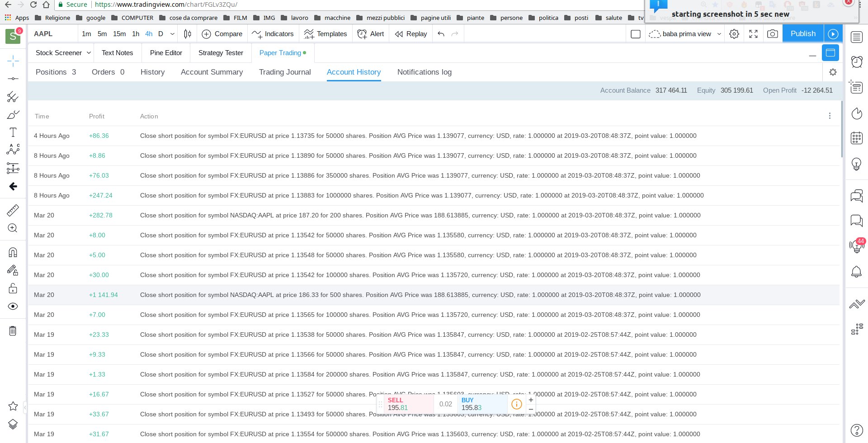Open the ideas lightbulb icon
This screenshot has width=868, height=443.
click(x=857, y=164)
